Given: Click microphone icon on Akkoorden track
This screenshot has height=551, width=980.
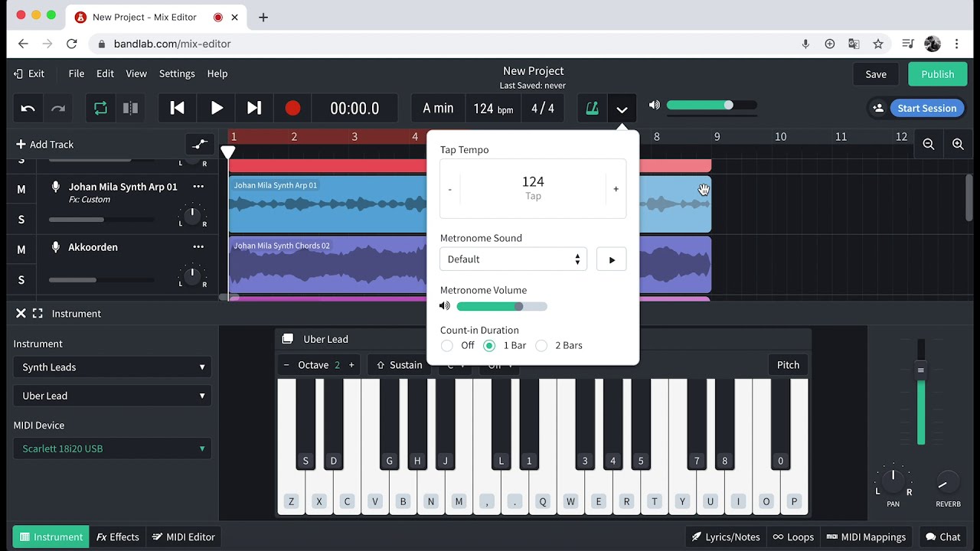Looking at the screenshot, I should pyautogui.click(x=55, y=246).
